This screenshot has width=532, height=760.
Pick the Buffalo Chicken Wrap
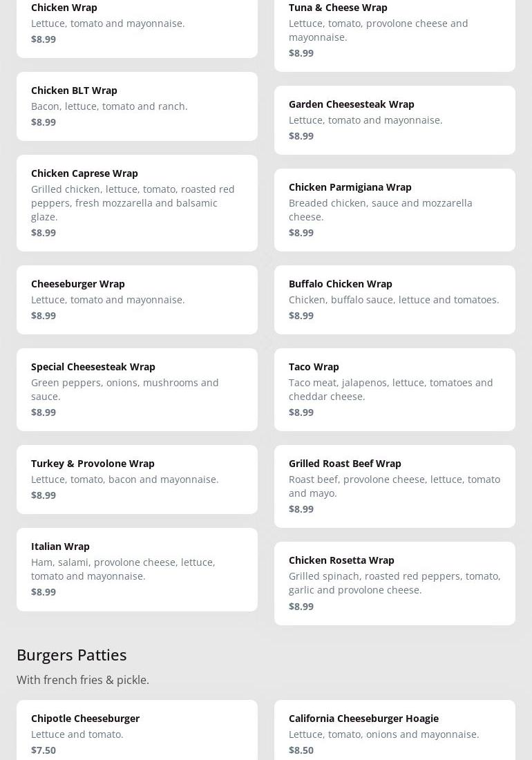395,300
